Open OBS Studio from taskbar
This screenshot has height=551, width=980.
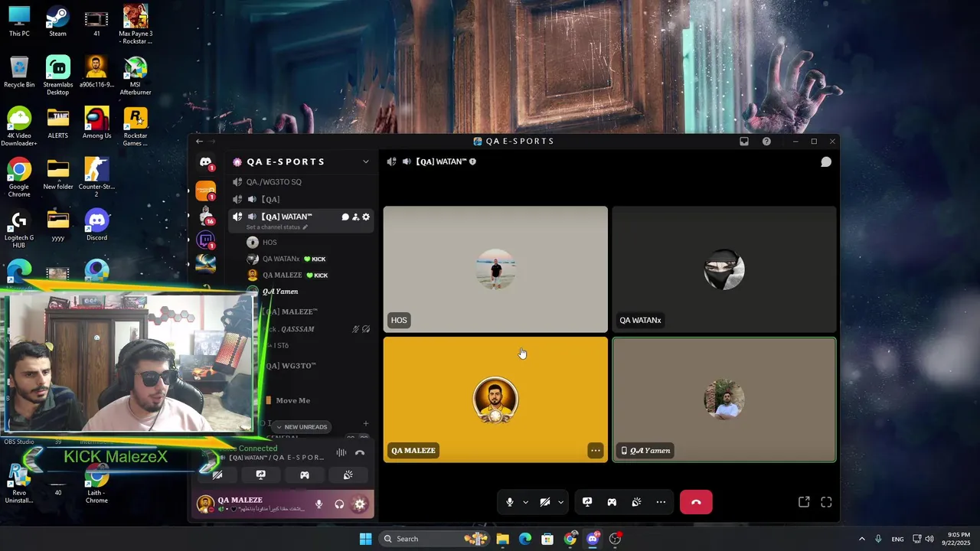[x=615, y=539]
